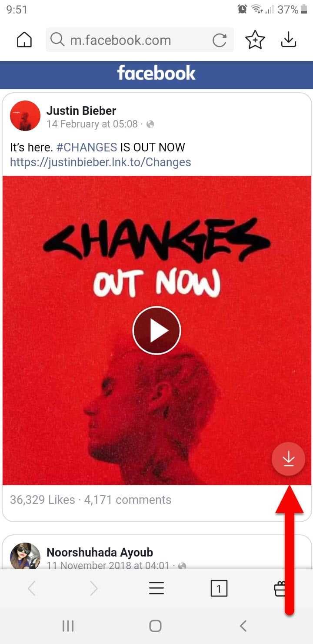Tap the red floating download button

(x=288, y=459)
